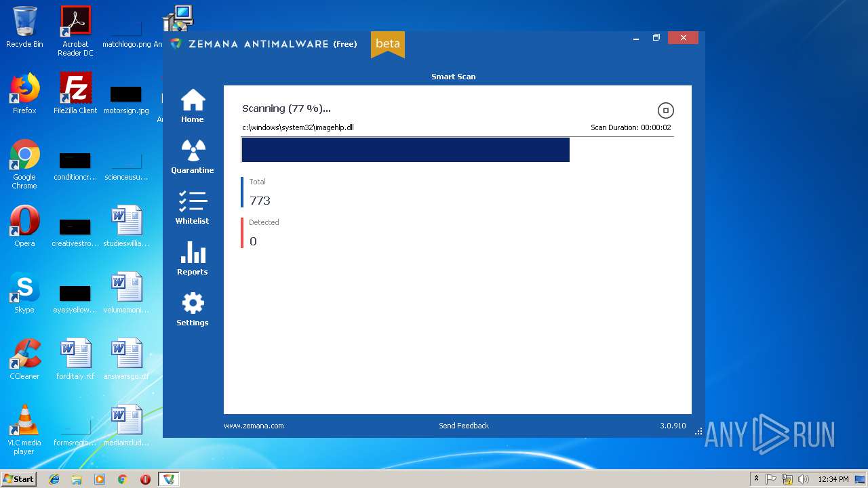This screenshot has width=868, height=488.
Task: Select the Google Chrome desktop shortcut
Action: [24, 164]
